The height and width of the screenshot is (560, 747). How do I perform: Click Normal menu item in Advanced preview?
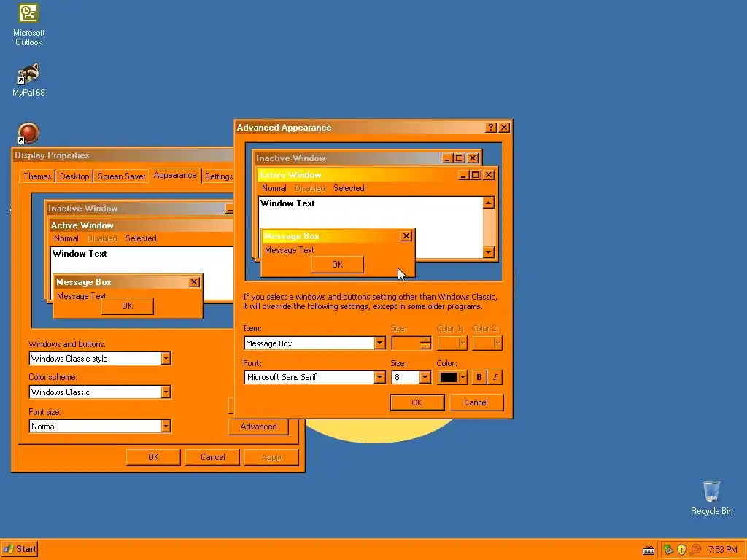click(x=274, y=188)
